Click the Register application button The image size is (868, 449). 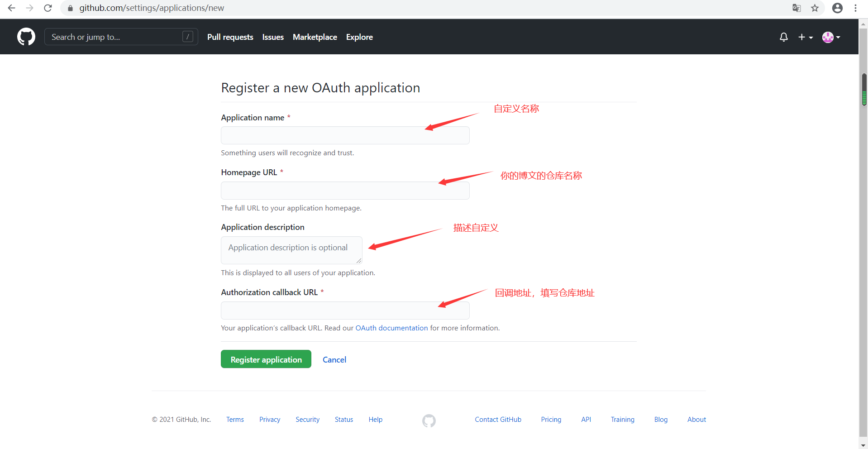[x=266, y=359]
